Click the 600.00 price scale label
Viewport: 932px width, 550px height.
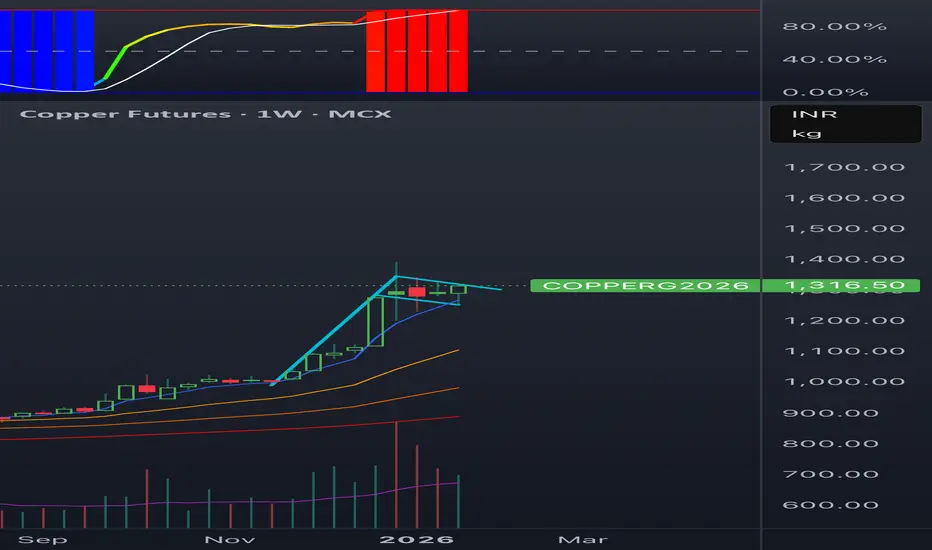pos(830,505)
